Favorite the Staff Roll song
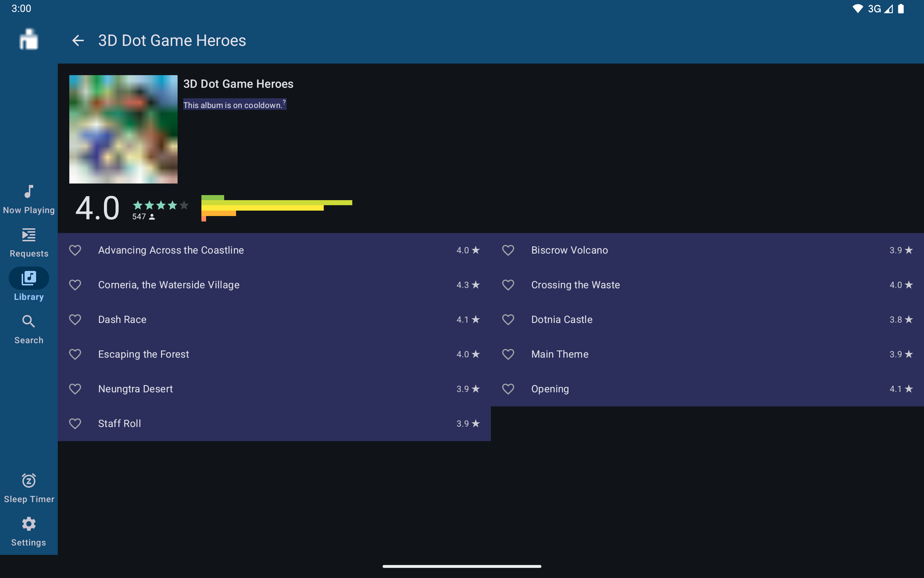The height and width of the screenshot is (578, 924). pos(75,423)
